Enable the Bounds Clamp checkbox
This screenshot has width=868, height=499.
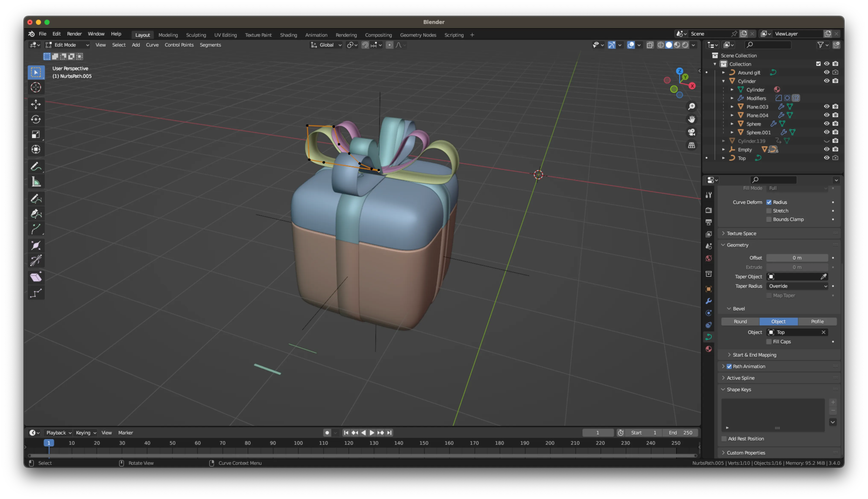pos(769,219)
